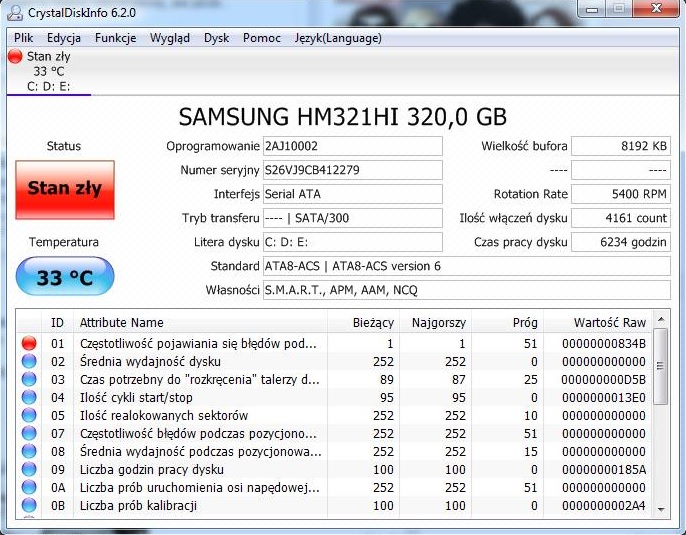
Task: Click the Rotation Rate field 5400 RPM
Action: coord(621,194)
